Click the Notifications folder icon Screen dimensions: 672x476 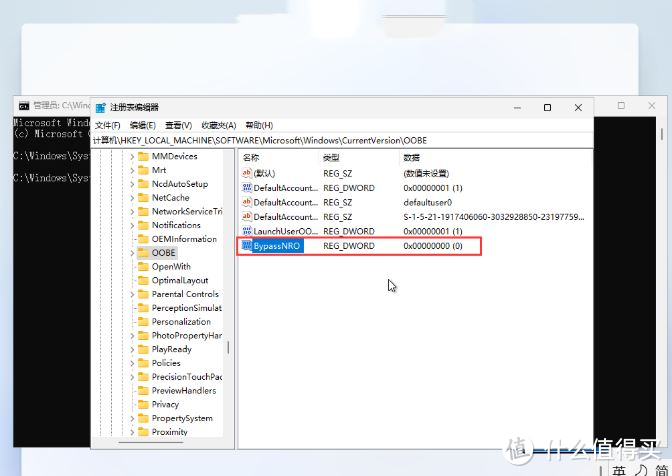(143, 225)
